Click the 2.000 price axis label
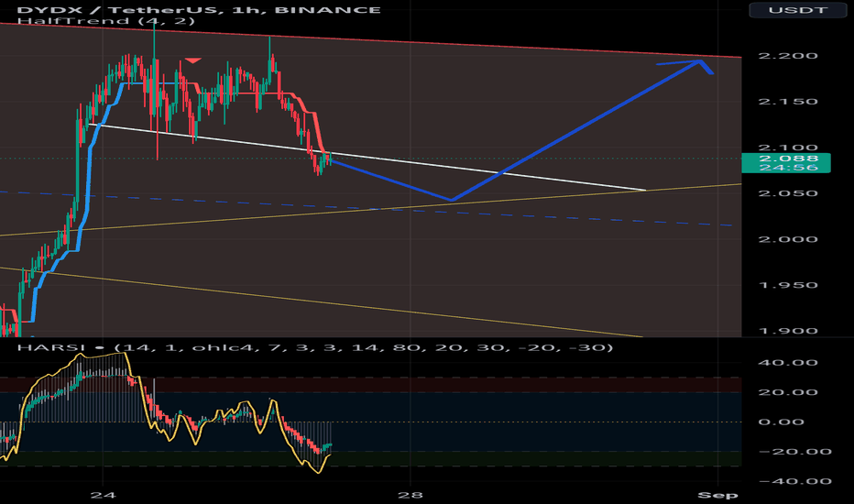The height and width of the screenshot is (504, 854). 788,239
